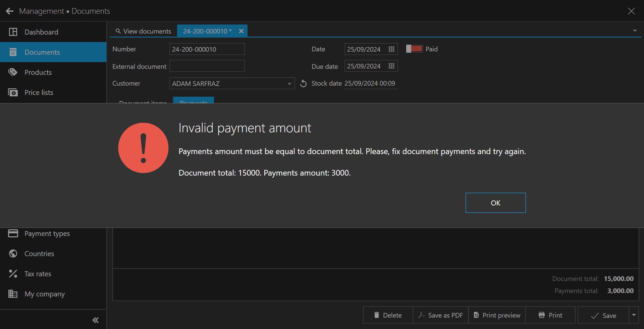
Task: Click the stock date refresh icon
Action: (x=303, y=84)
